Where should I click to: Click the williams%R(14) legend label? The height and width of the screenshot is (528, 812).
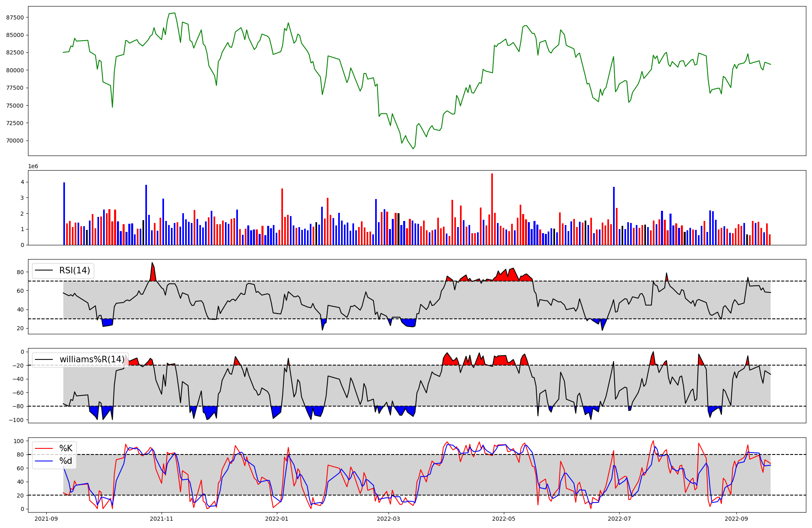[x=92, y=359]
